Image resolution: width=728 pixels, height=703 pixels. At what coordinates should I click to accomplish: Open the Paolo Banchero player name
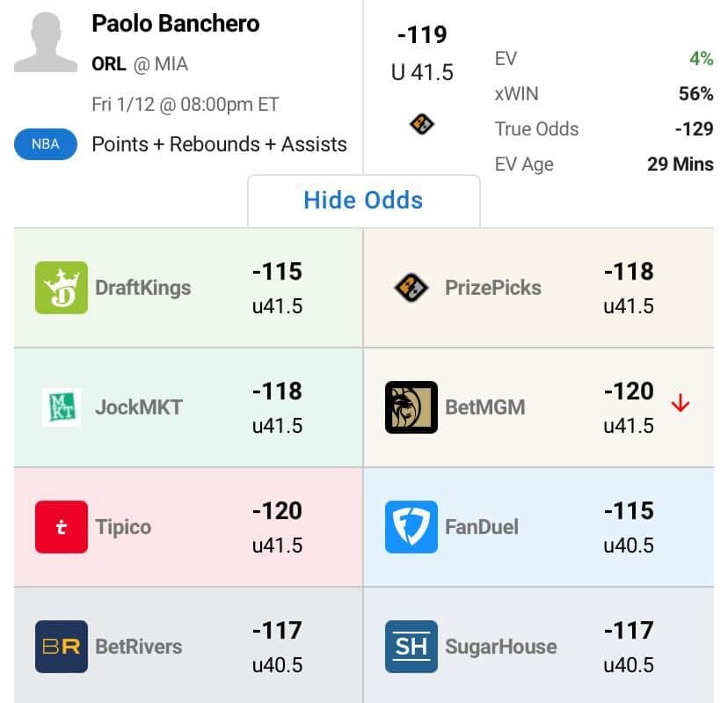pos(175,24)
